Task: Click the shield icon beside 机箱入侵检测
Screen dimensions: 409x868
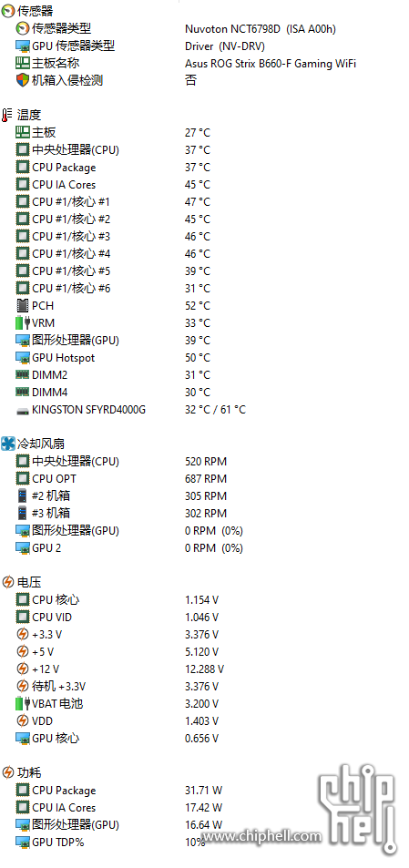Action: click(x=23, y=80)
